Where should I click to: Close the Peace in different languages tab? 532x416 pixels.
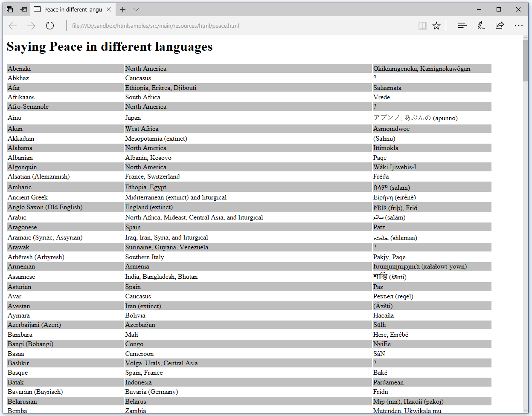pos(109,9)
